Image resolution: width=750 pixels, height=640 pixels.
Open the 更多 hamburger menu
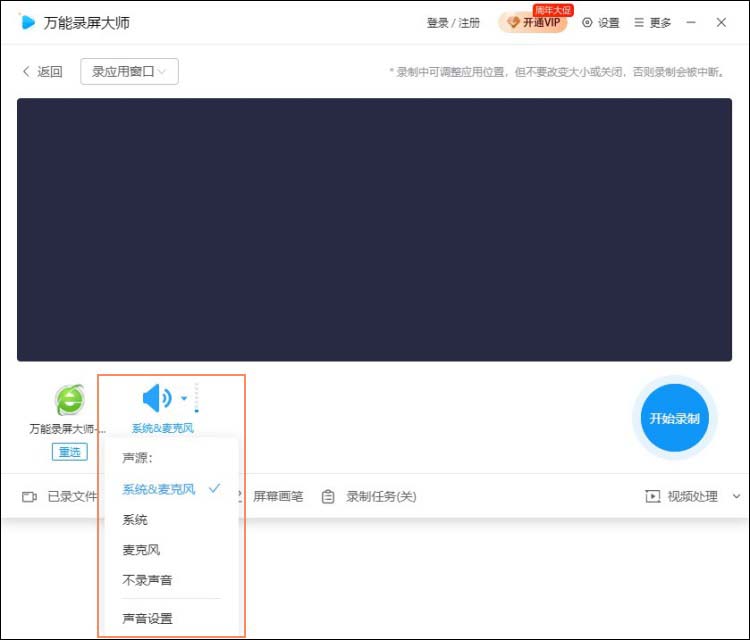[x=639, y=23]
